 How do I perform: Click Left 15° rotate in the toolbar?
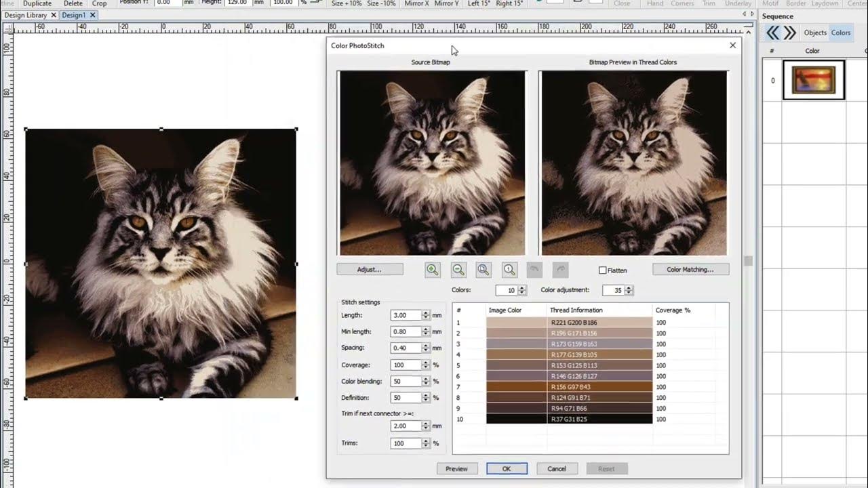coord(479,3)
